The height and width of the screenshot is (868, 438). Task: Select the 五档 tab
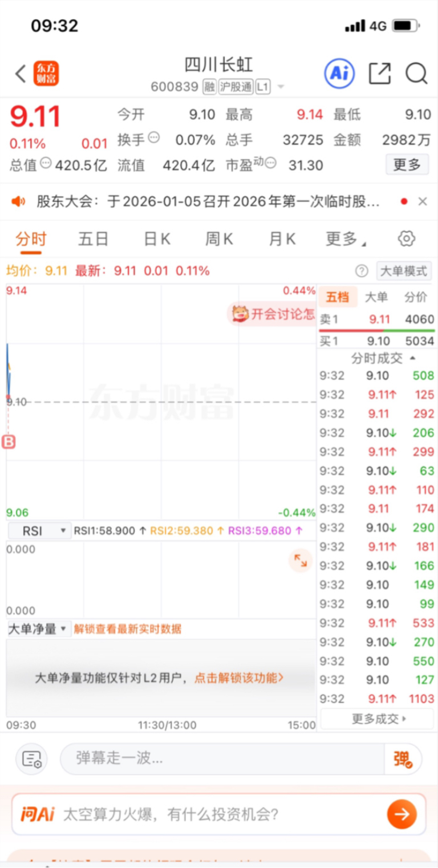[x=338, y=297]
